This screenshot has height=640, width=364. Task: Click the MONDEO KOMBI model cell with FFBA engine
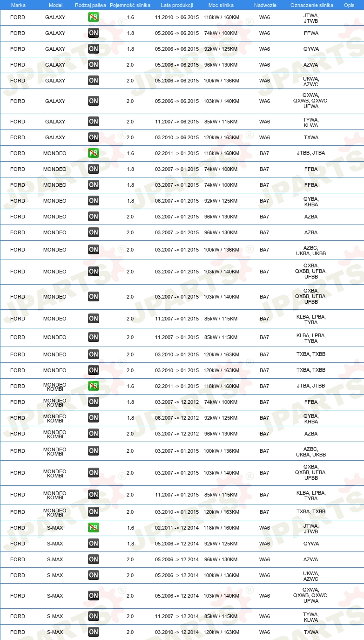coord(55,402)
